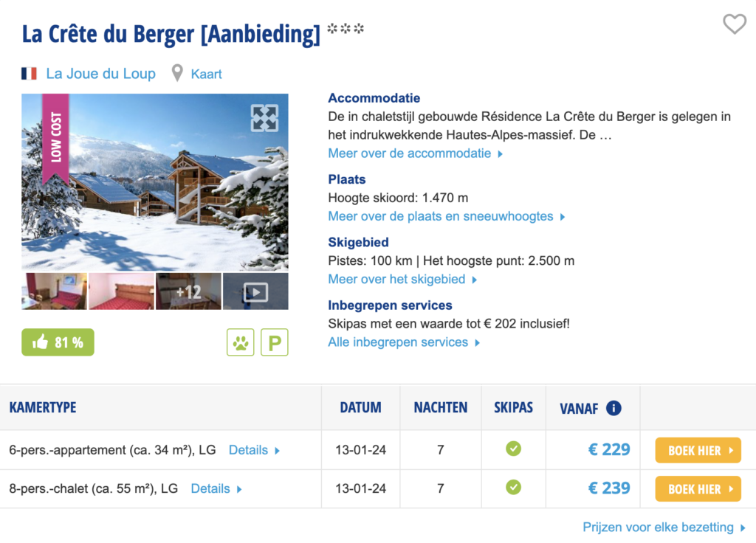
Task: Book the €239 chalet with Boek Hier
Action: click(x=698, y=488)
